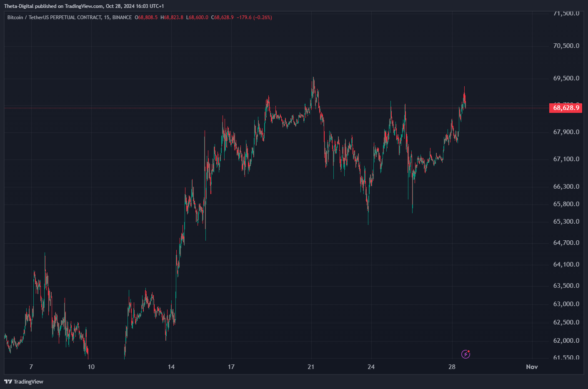Click the close value C68,628.9
The height and width of the screenshot is (389, 588).
[223, 17]
